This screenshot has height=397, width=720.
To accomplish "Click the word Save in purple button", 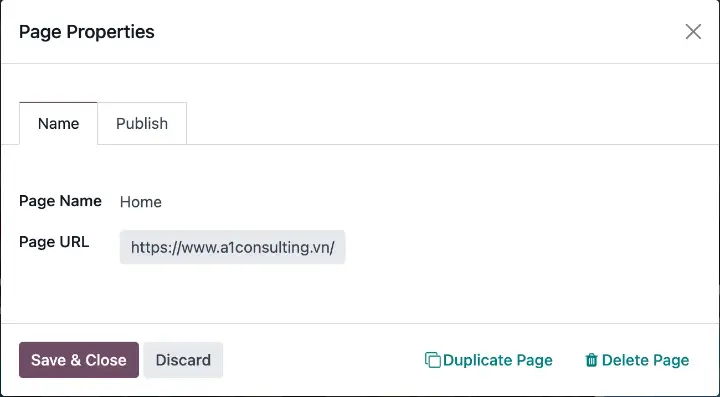I will click(x=48, y=360).
